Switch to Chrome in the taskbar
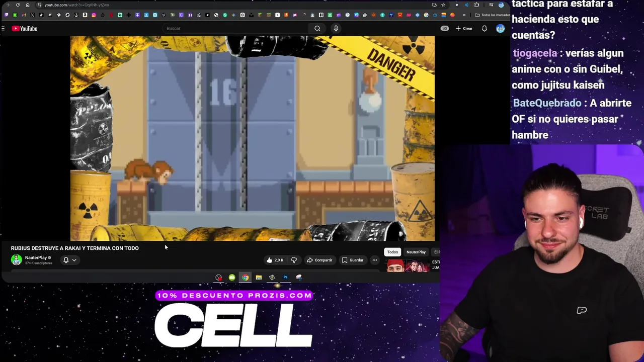 [x=245, y=278]
